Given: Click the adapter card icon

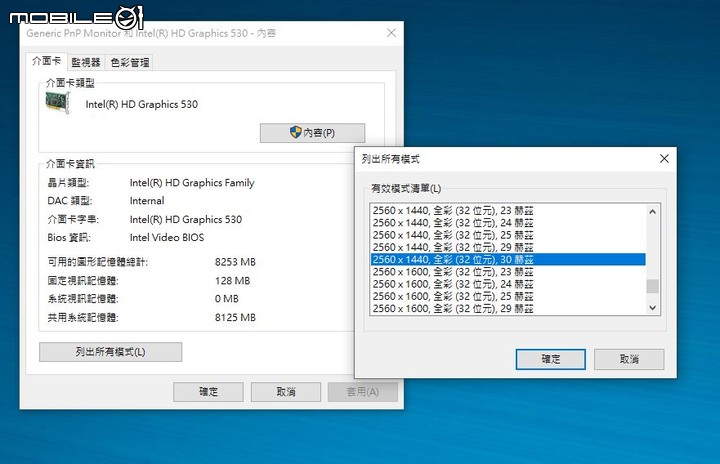Looking at the screenshot, I should (58, 102).
